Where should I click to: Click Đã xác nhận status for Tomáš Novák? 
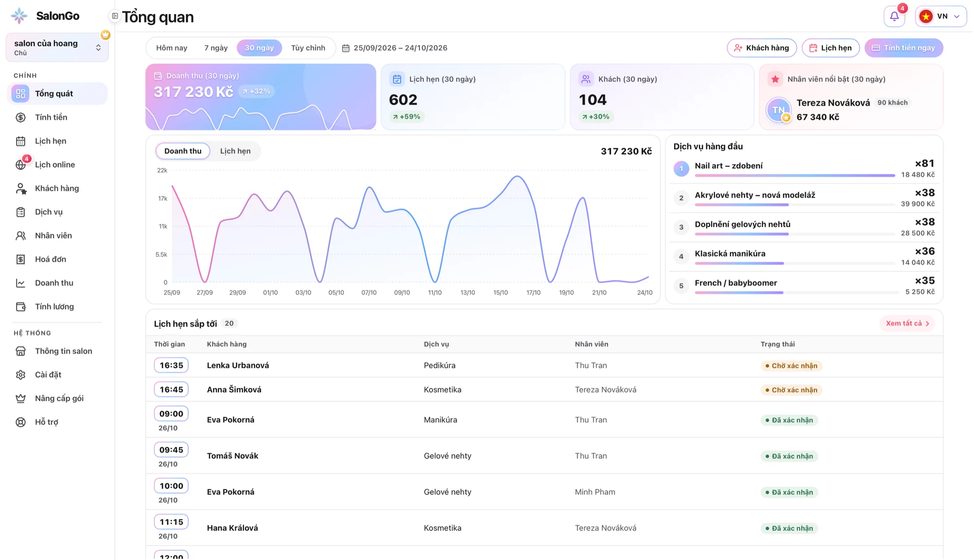[789, 456]
